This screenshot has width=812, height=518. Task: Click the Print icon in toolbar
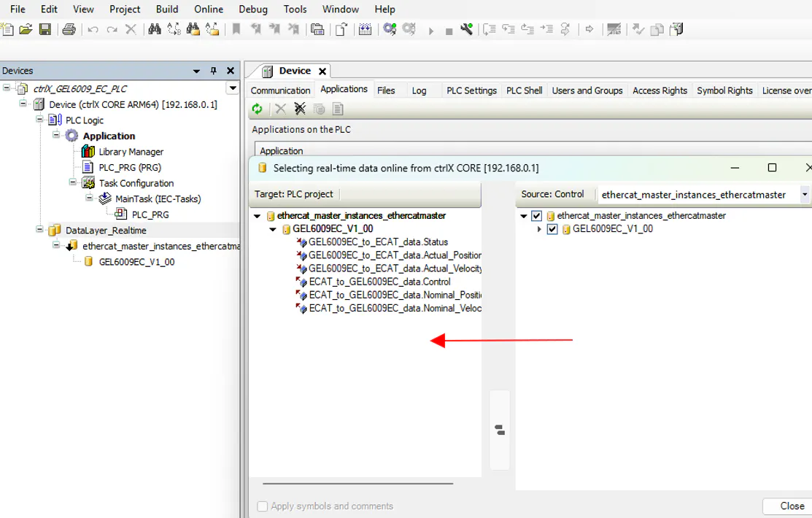[x=69, y=29]
